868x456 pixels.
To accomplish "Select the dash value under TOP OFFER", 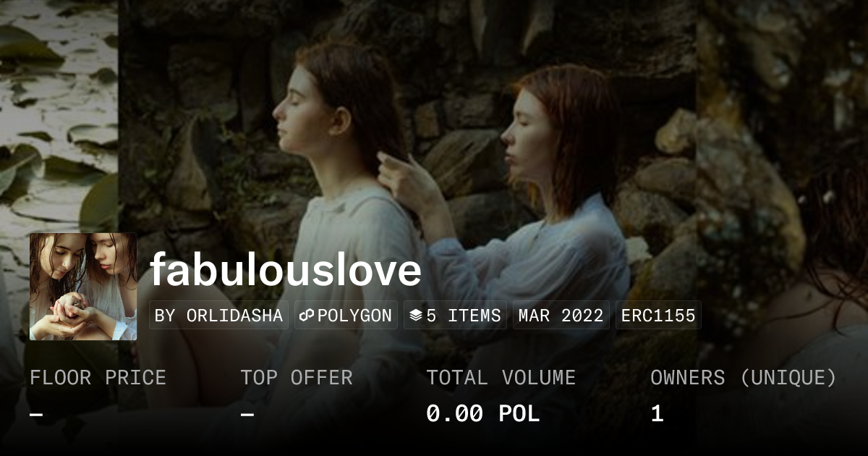I will pos(247,415).
